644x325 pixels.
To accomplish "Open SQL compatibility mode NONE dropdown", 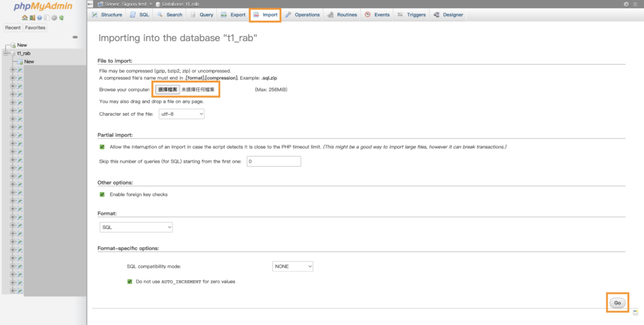I will pyautogui.click(x=292, y=267).
